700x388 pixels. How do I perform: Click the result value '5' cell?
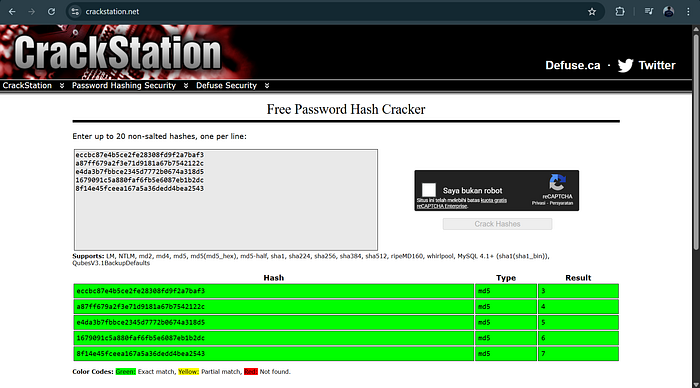click(578, 322)
